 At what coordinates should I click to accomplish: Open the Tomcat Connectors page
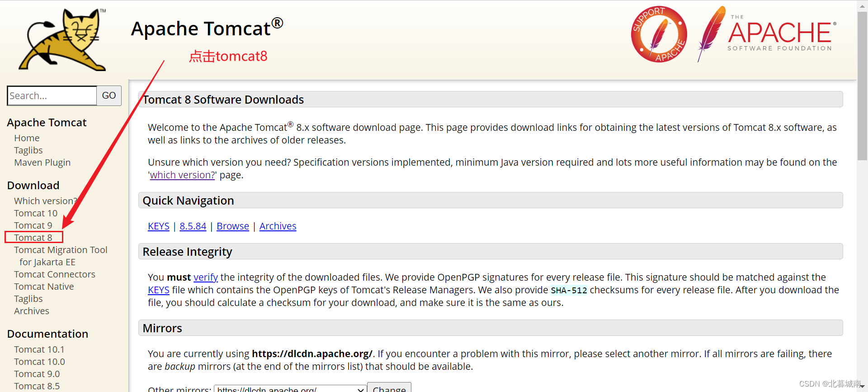click(x=54, y=274)
